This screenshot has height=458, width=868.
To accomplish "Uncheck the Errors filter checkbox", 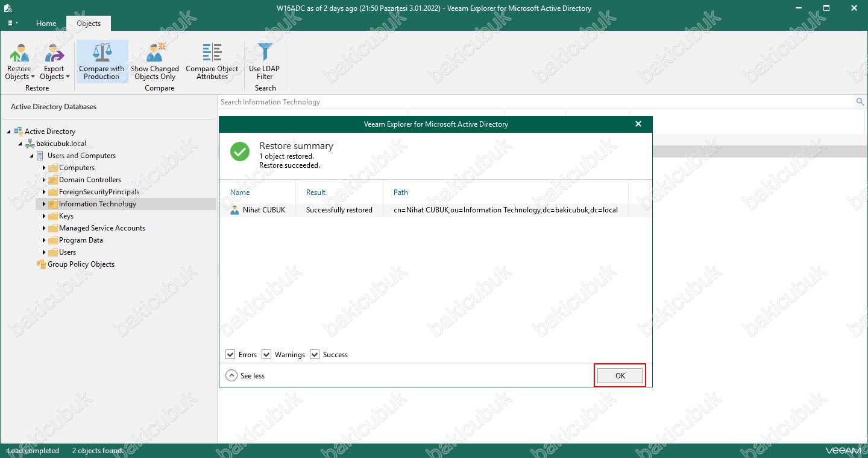I will pyautogui.click(x=230, y=354).
